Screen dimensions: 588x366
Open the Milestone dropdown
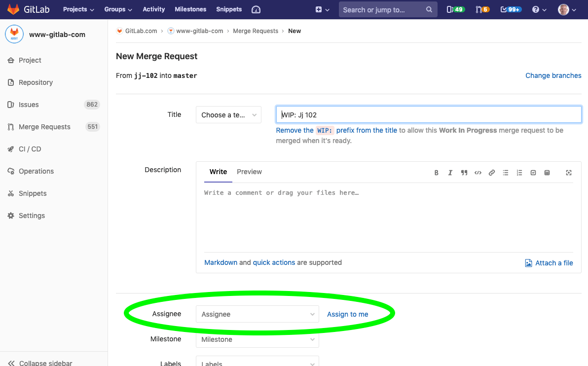pyautogui.click(x=257, y=339)
